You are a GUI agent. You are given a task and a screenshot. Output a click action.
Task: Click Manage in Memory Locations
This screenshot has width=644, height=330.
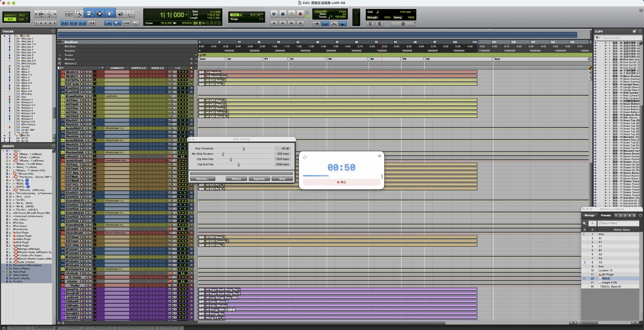click(x=589, y=215)
